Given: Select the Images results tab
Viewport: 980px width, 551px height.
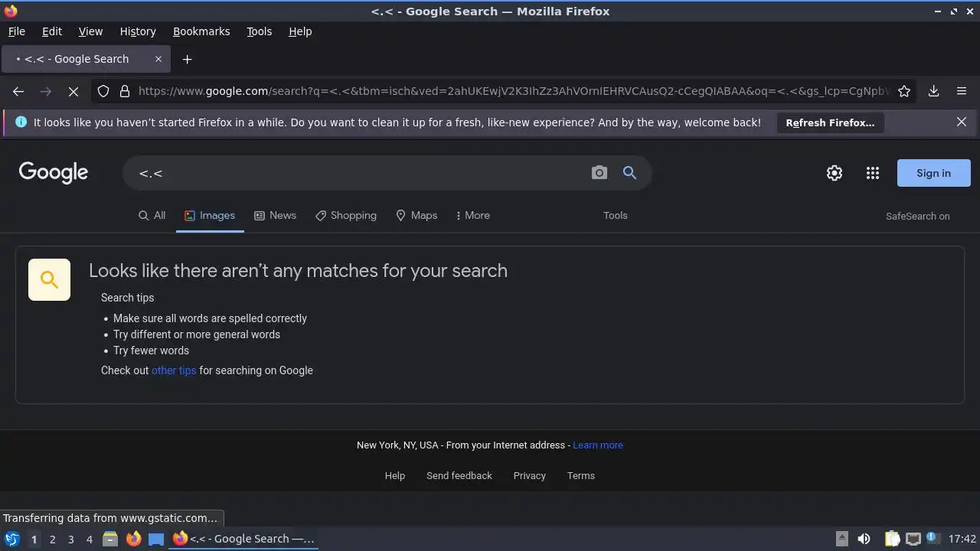Looking at the screenshot, I should [210, 215].
